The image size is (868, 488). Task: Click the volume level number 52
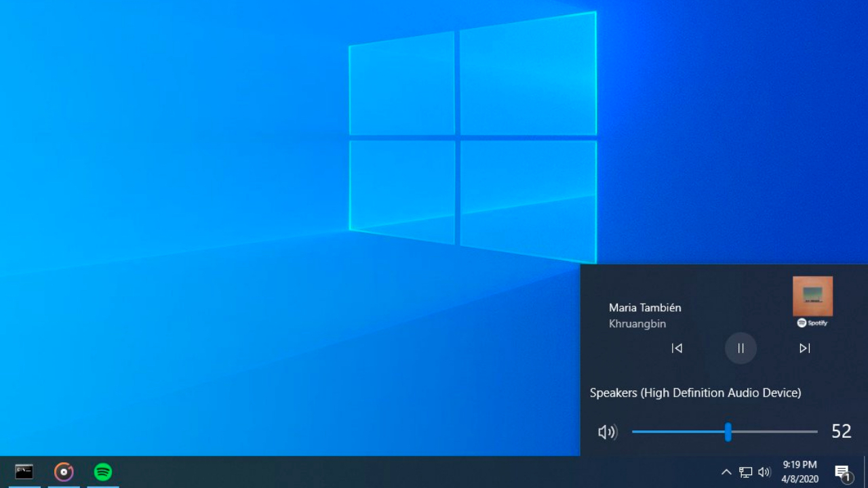pos(841,432)
